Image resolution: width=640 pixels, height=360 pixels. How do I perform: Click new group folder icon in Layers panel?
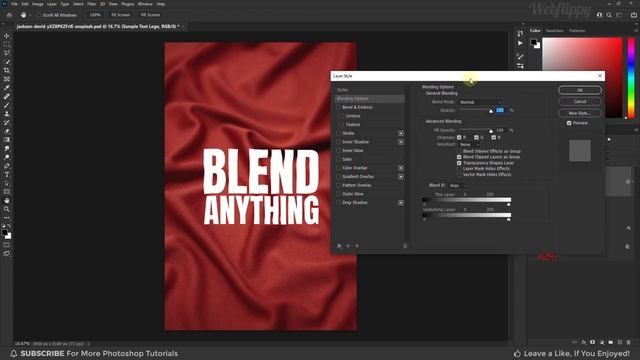click(x=611, y=342)
